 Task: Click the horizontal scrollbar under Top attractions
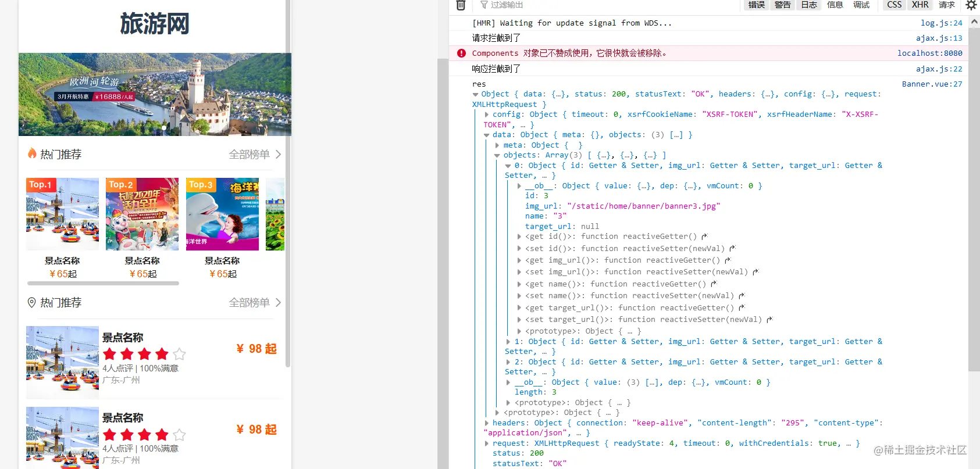coord(103,284)
